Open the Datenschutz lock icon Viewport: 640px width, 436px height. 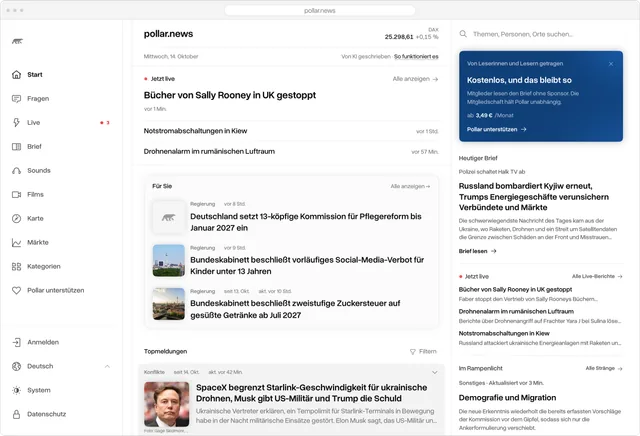pyautogui.click(x=16, y=414)
